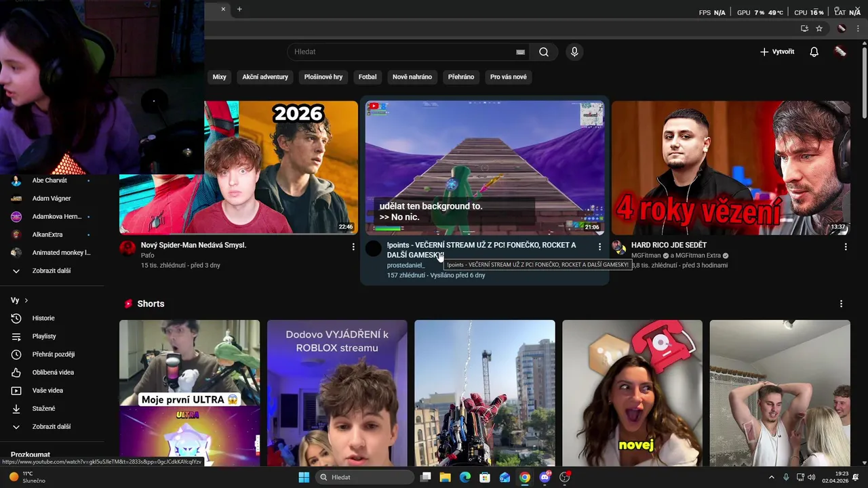Click MGFitman channel avatar
The height and width of the screenshot is (488, 868).
[619, 248]
